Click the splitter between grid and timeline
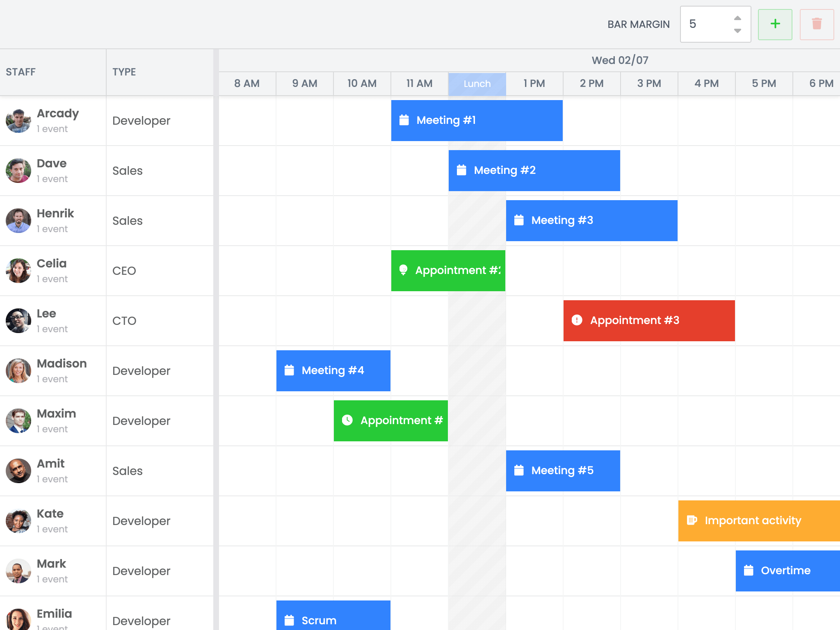Viewport: 840px width, 630px height. (216, 328)
